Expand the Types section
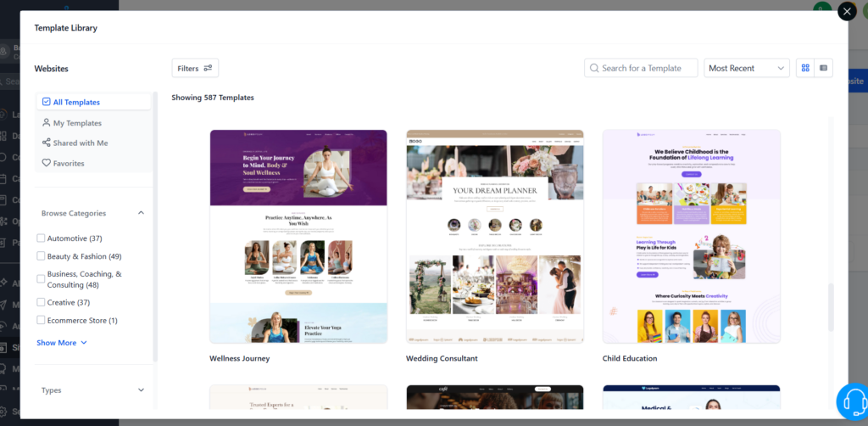 click(141, 390)
